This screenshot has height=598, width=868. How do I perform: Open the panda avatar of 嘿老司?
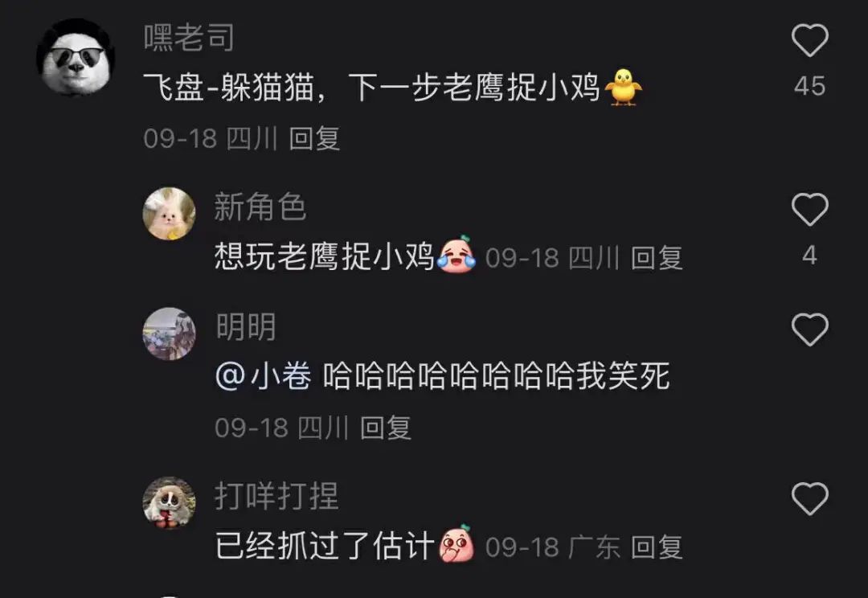76,58
